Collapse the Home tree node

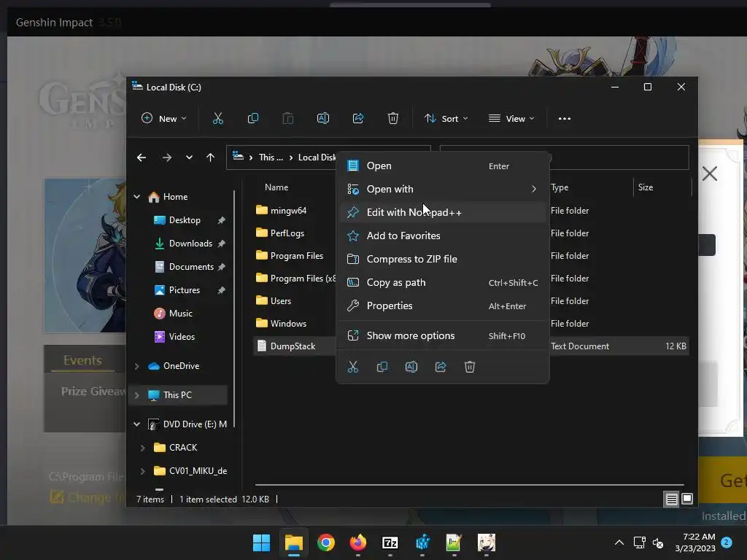coord(136,197)
